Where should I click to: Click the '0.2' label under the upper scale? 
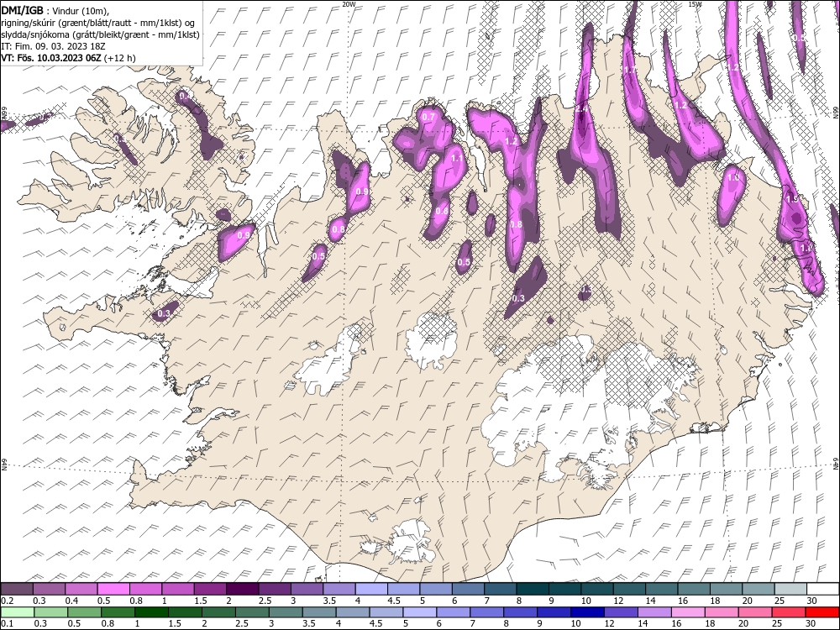click(x=8, y=601)
